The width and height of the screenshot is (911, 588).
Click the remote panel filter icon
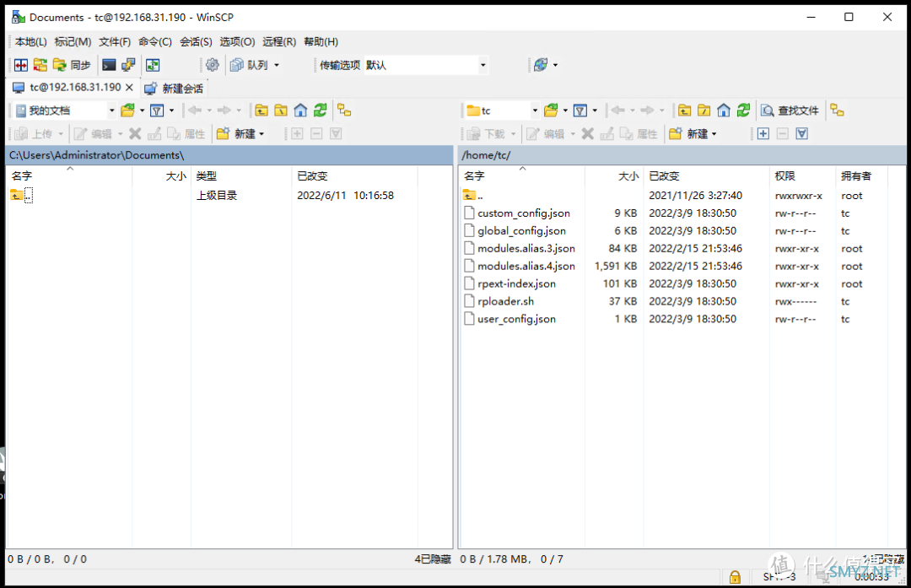pyautogui.click(x=579, y=111)
